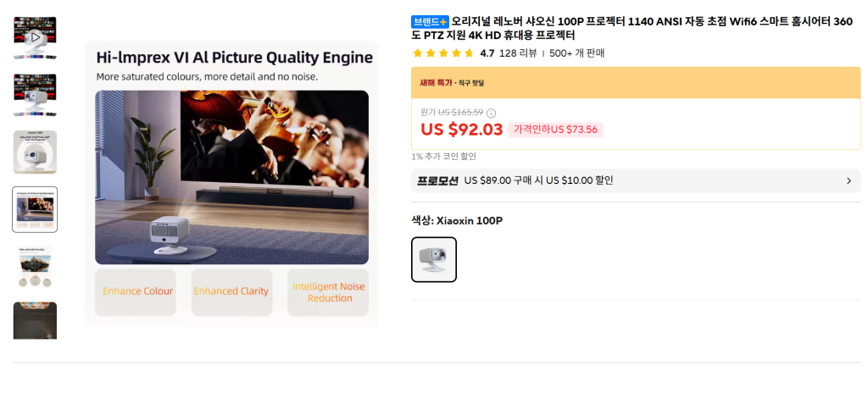Image resolution: width=868 pixels, height=393 pixels.
Task: Click the 4.7 rating score
Action: click(x=487, y=53)
